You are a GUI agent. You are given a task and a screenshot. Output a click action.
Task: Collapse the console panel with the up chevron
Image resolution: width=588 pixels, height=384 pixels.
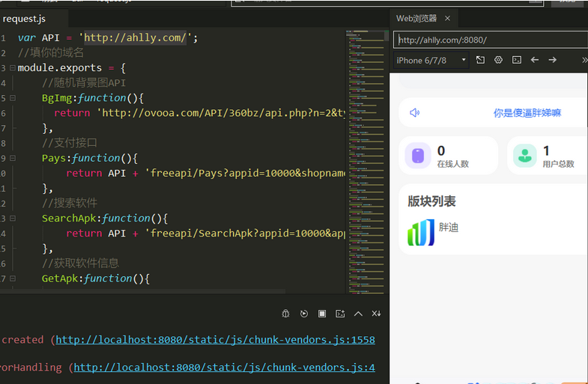[358, 314]
